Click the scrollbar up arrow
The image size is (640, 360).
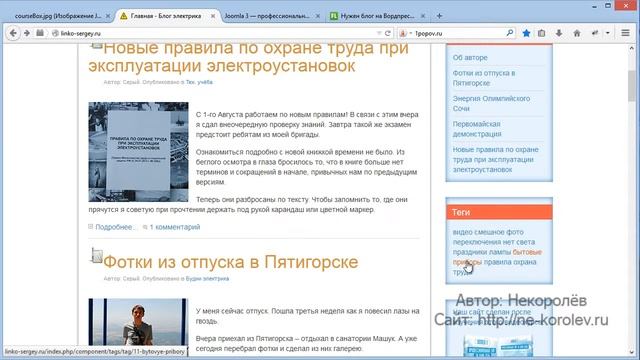[632, 48]
